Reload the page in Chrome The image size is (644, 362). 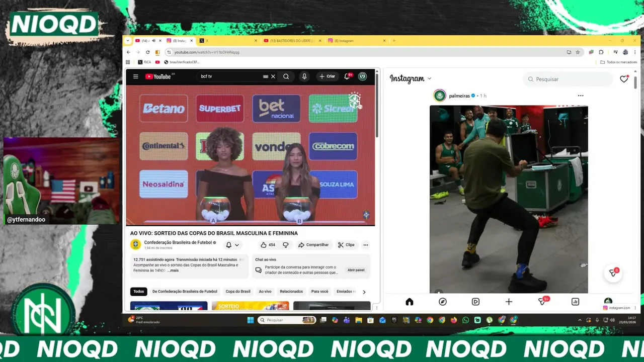pos(147,52)
